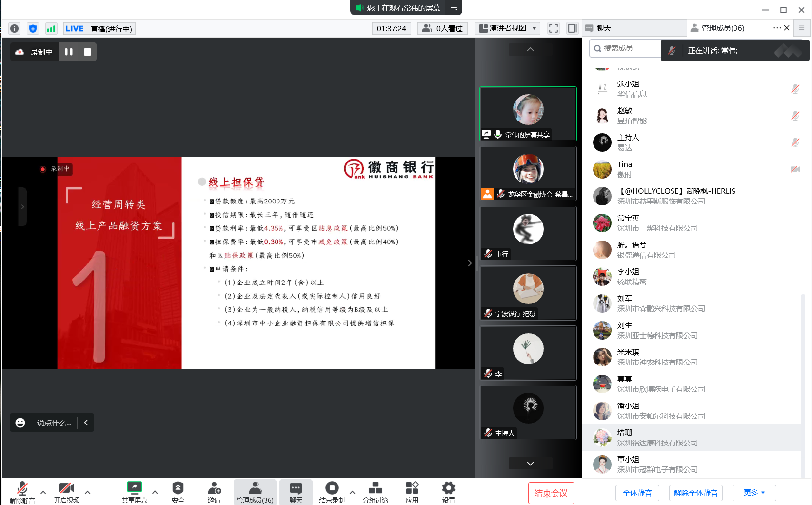
Task: Open the 演讲者视图 view dropdown
Action: click(x=507, y=28)
